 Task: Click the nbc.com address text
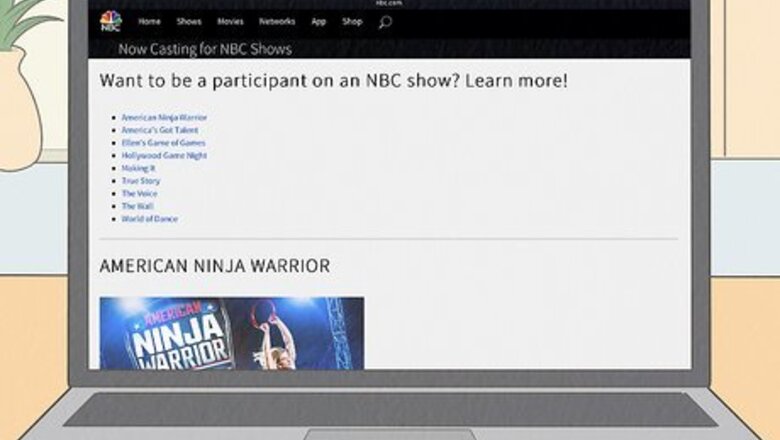(389, 3)
